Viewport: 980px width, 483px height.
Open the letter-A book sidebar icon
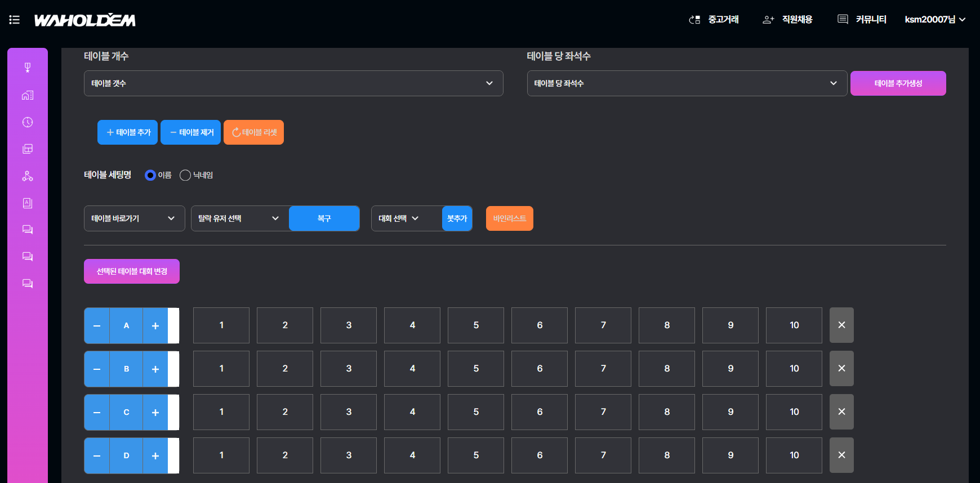click(27, 203)
